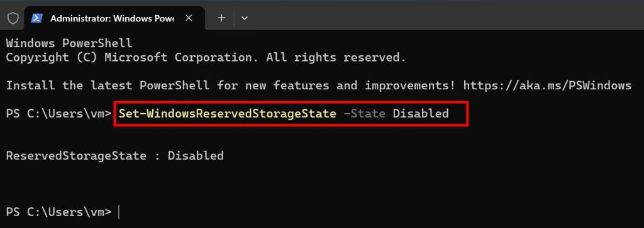Select the Administrator: Windows PowerShell tab
The width and height of the screenshot is (644, 228).
pos(112,18)
